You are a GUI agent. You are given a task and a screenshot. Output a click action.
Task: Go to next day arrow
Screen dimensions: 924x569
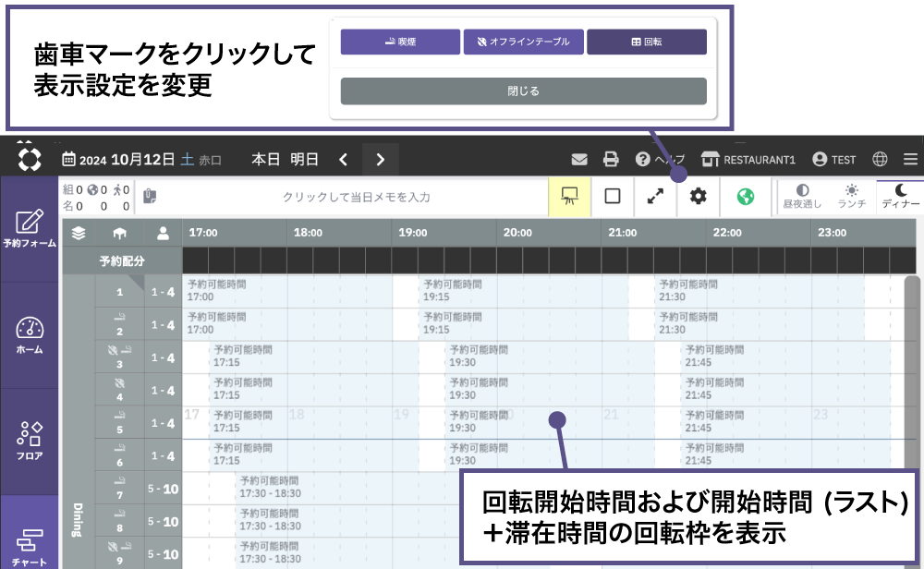[x=380, y=160]
